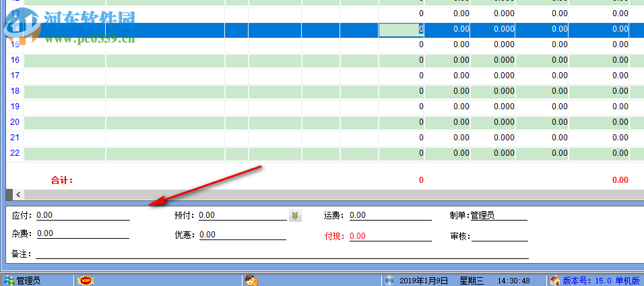
Task: Click the clock 14:30:48 in status bar
Action: pos(513,281)
